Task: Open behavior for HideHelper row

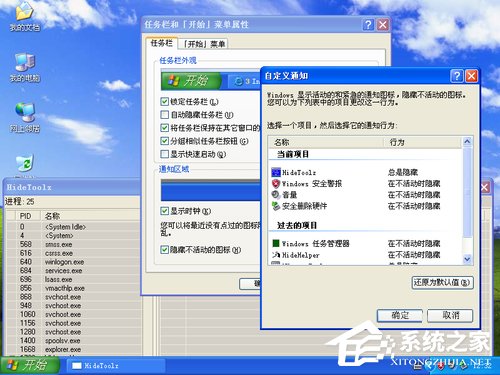Action: 414,255
